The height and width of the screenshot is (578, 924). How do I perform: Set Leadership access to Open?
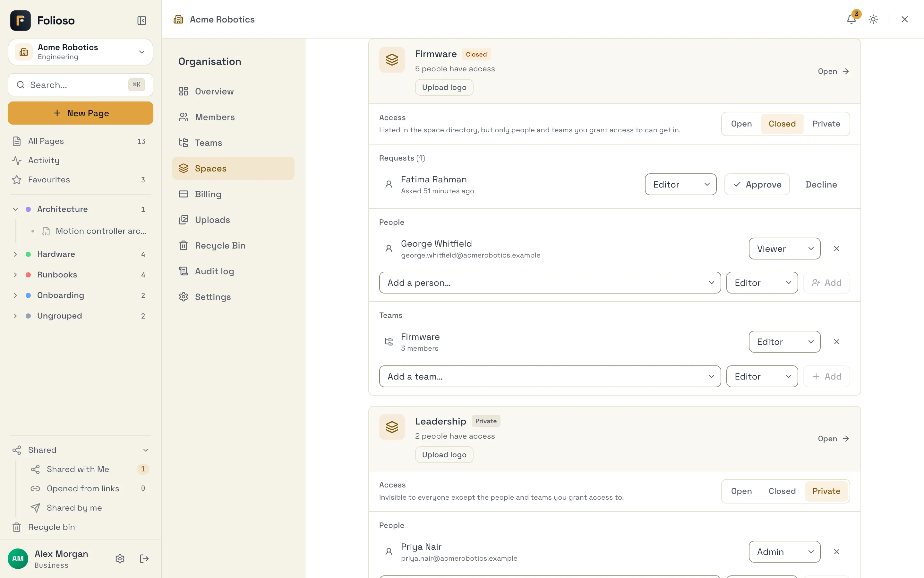coord(741,491)
